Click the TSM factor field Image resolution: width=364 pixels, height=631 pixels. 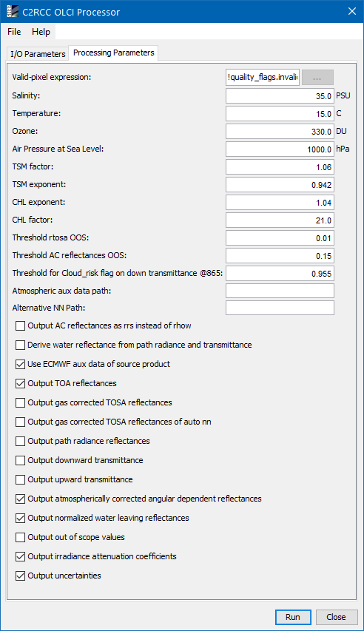(x=280, y=167)
